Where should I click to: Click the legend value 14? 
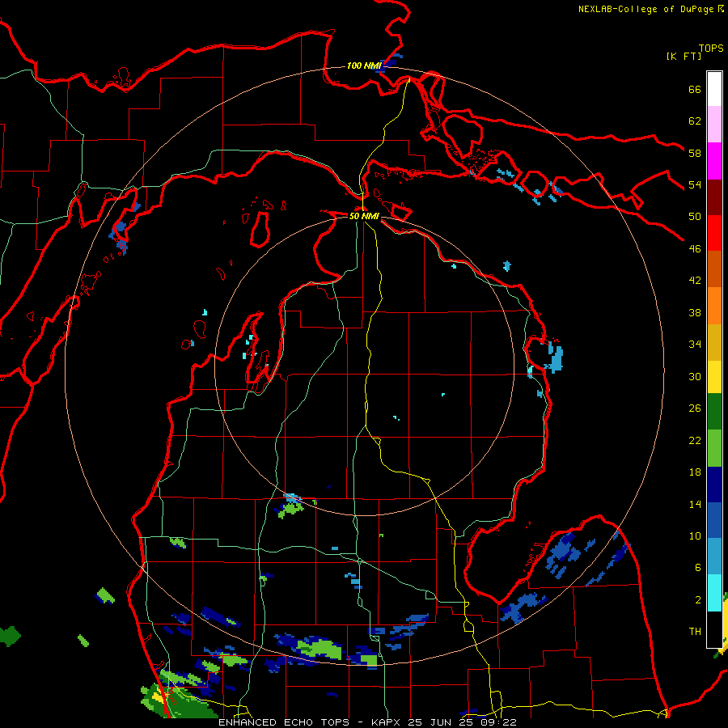pyautogui.click(x=695, y=504)
